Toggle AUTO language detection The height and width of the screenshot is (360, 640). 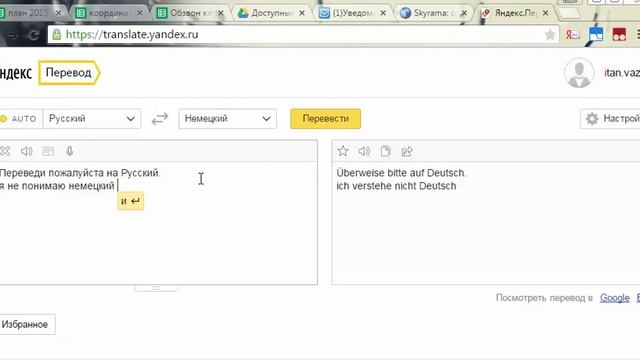[20, 119]
